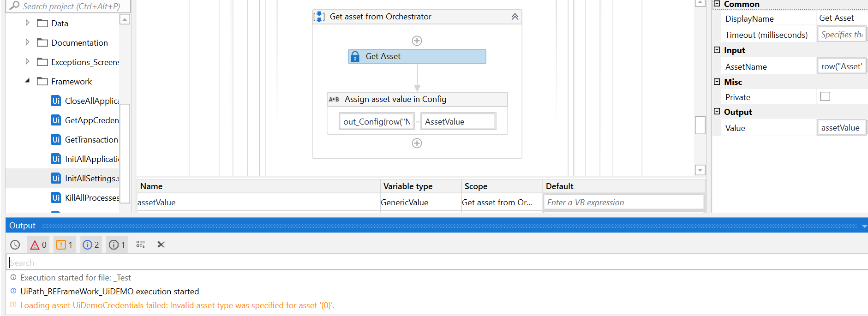Expand the Exceptions_Screenshots folder
This screenshot has width=868, height=316.
pos(27,61)
